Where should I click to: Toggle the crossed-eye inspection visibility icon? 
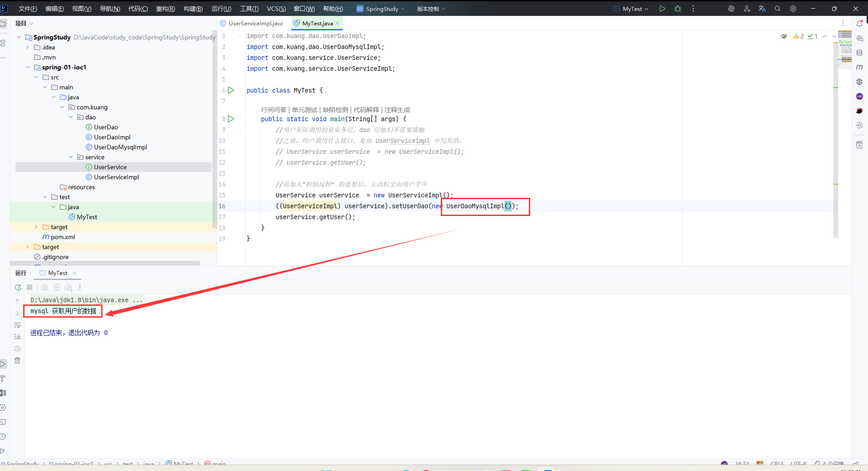(x=784, y=36)
